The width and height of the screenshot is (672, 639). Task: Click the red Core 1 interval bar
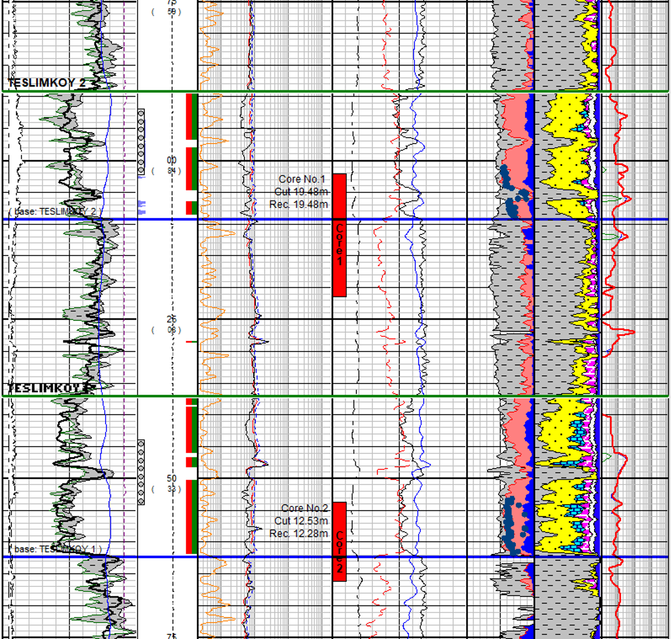pos(339,235)
